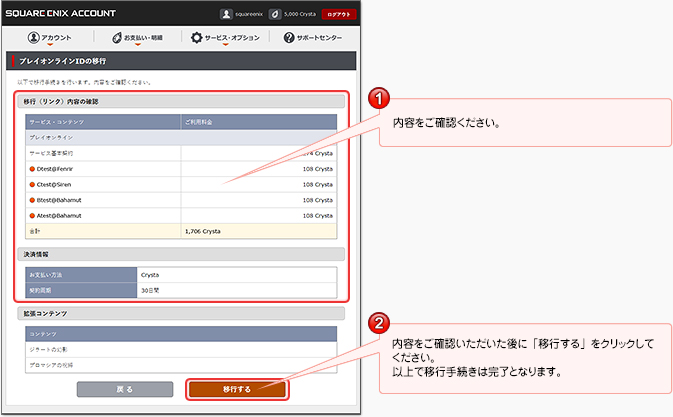Click the サービス・コンテンツ column header
673x417 pixels.
[103, 122]
